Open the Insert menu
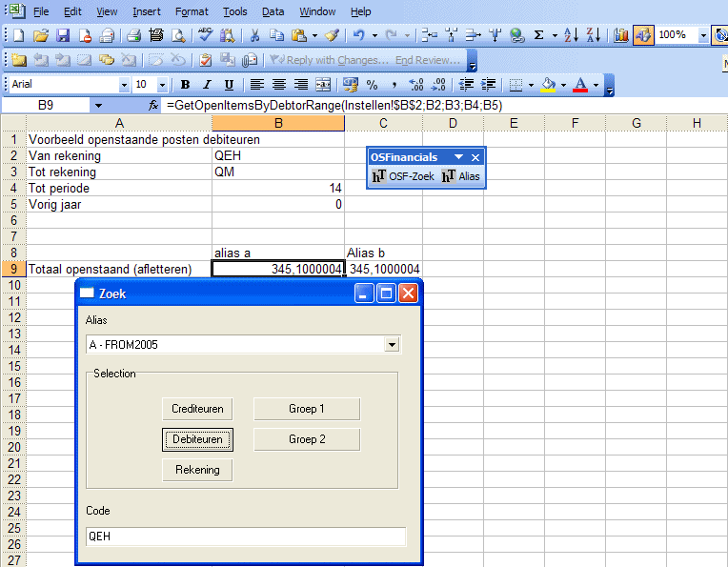The image size is (728, 567). tap(146, 11)
